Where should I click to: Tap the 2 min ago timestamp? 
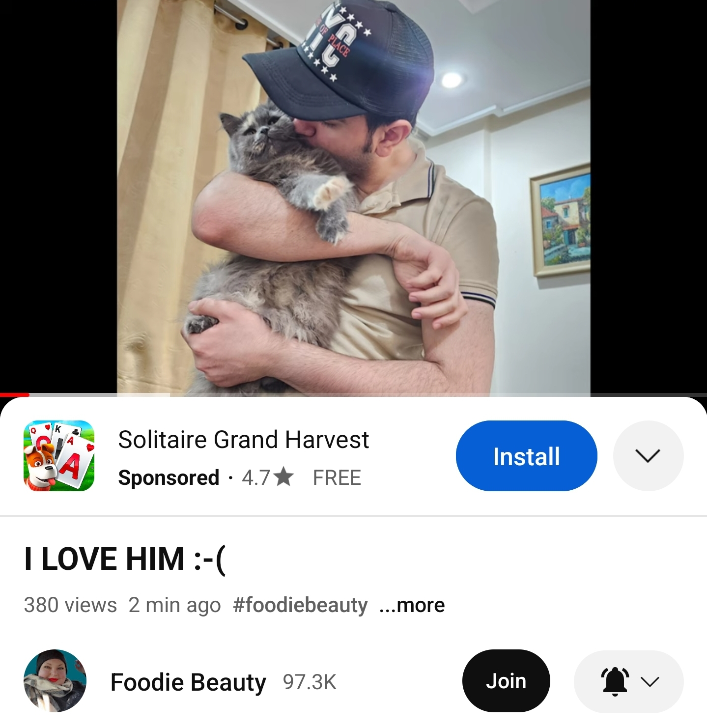(174, 605)
